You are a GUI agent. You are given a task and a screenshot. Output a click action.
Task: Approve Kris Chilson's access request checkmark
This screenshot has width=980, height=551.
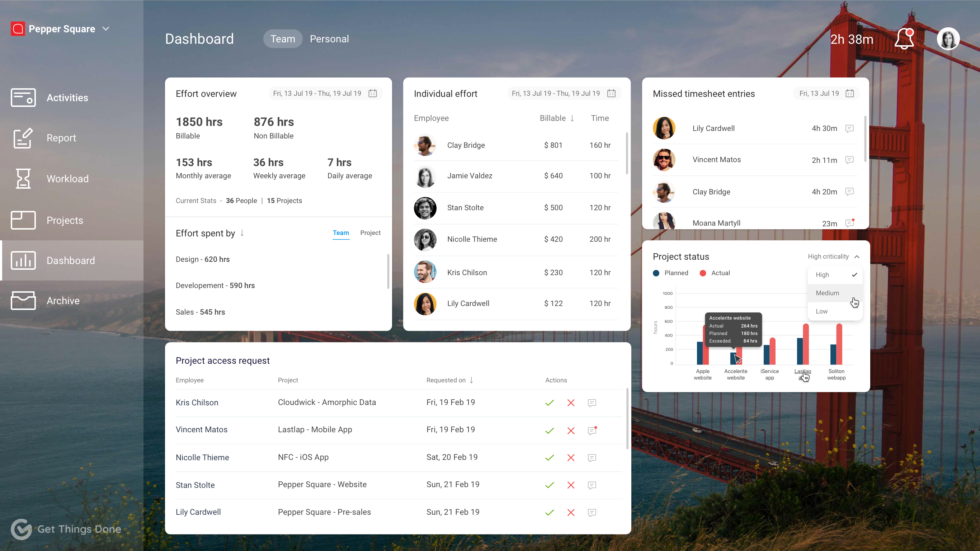[x=549, y=402]
